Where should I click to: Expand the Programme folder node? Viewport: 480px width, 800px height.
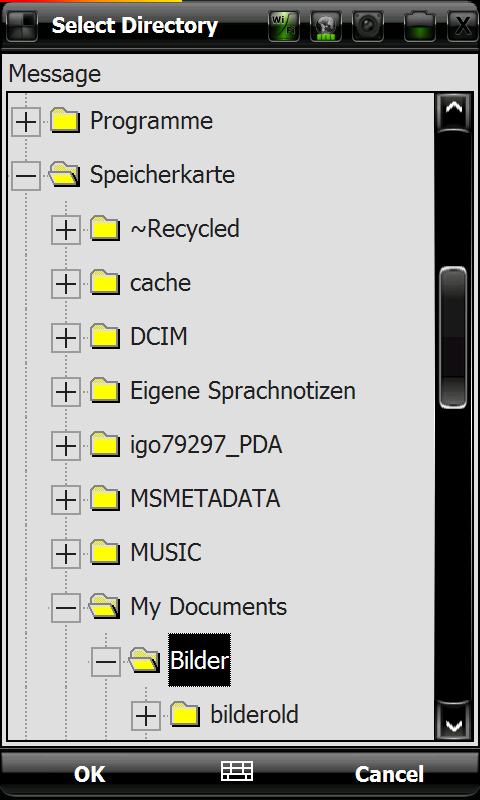[26, 121]
